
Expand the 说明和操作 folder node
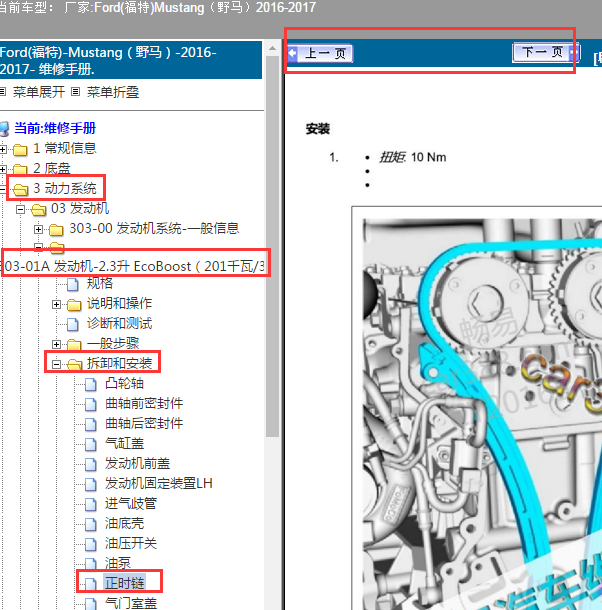point(56,304)
